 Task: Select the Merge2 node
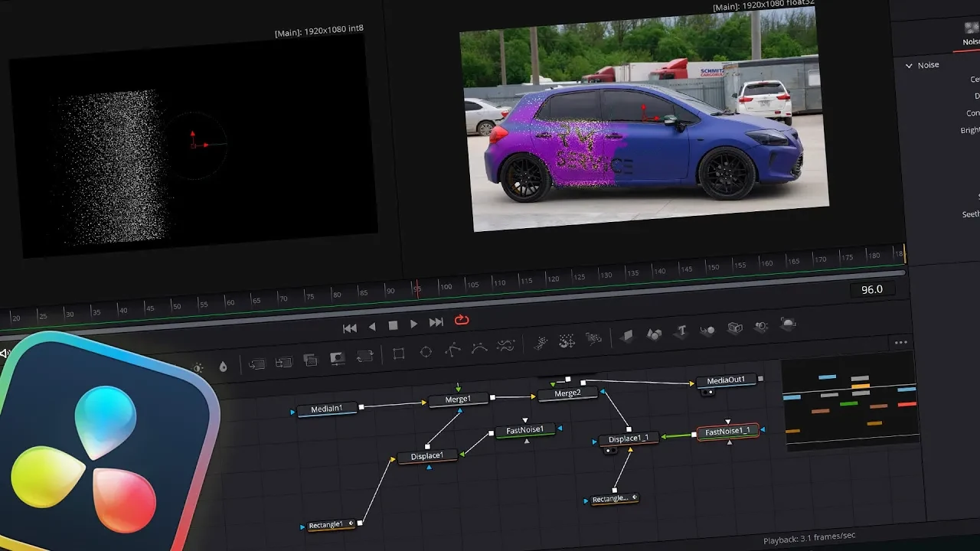click(567, 394)
